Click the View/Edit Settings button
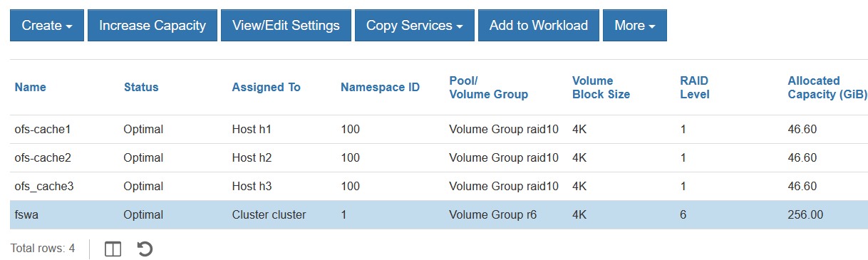868x260 pixels. [286, 26]
